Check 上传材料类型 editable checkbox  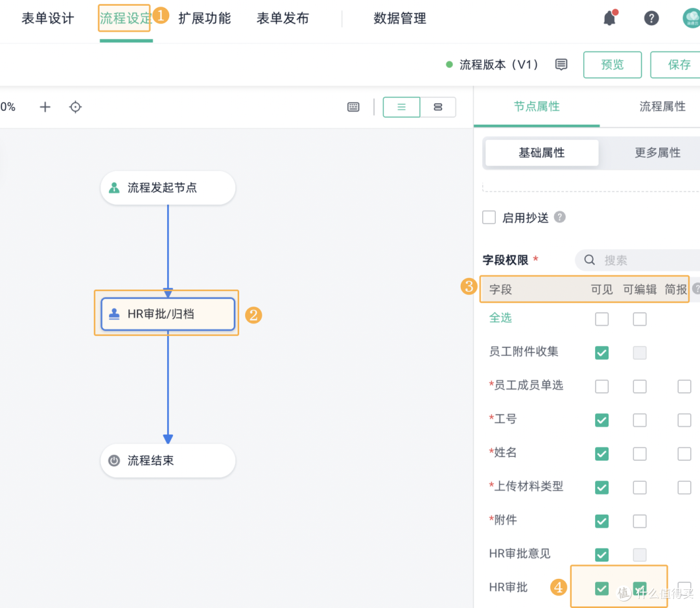[x=640, y=487]
